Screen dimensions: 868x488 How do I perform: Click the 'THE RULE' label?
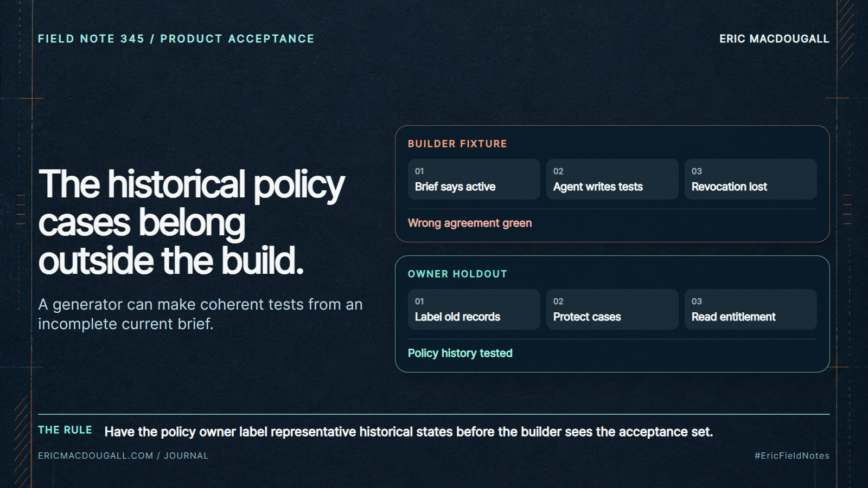(x=65, y=430)
